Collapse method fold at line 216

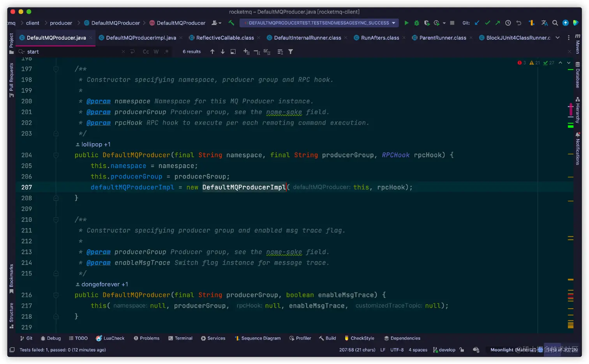coord(56,295)
